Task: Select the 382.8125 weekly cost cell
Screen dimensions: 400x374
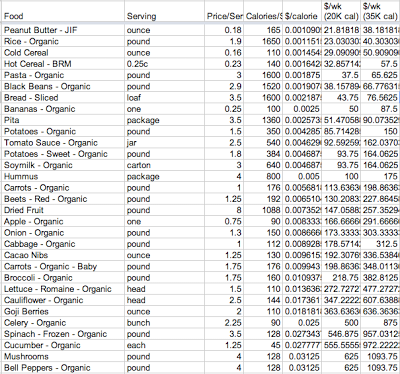Action: point(381,278)
